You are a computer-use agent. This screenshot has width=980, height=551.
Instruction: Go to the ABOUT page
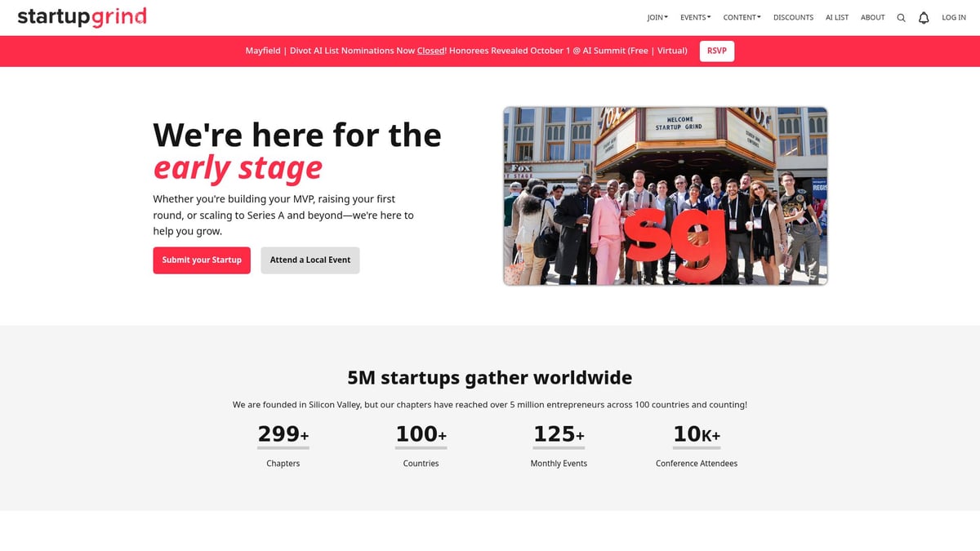click(x=872, y=17)
